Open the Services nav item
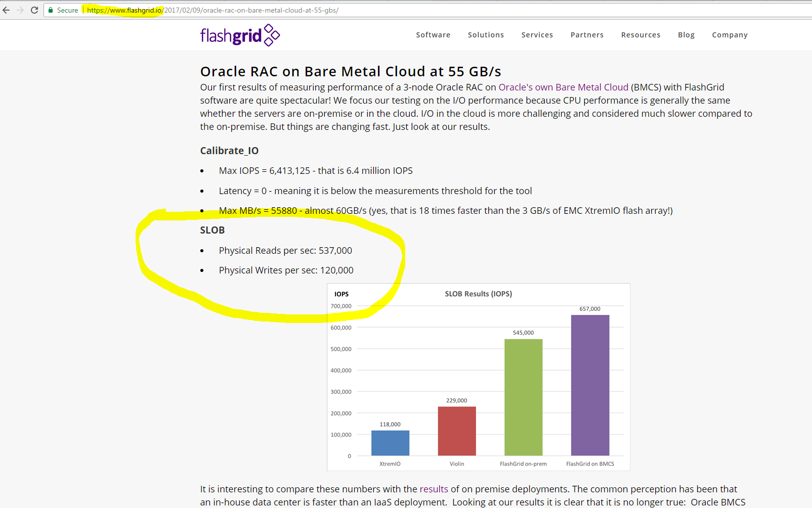The image size is (812, 508). [x=537, y=35]
